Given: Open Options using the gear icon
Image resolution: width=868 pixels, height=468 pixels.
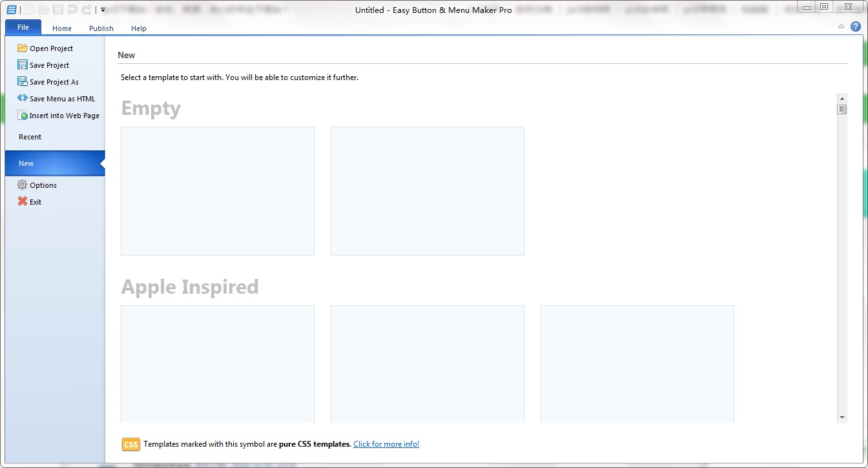Looking at the screenshot, I should pos(21,185).
